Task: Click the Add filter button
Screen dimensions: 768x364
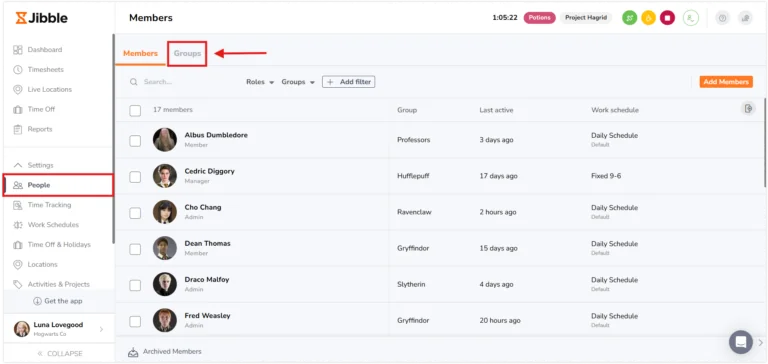Action: pos(348,82)
